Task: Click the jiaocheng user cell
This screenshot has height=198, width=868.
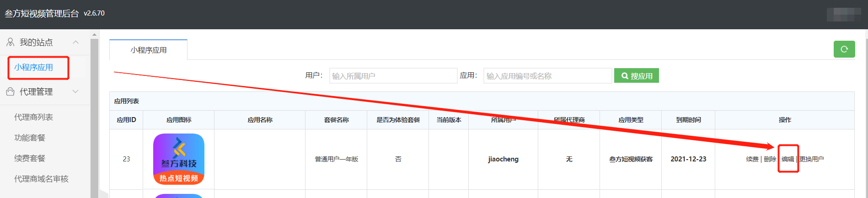Action: (503, 159)
